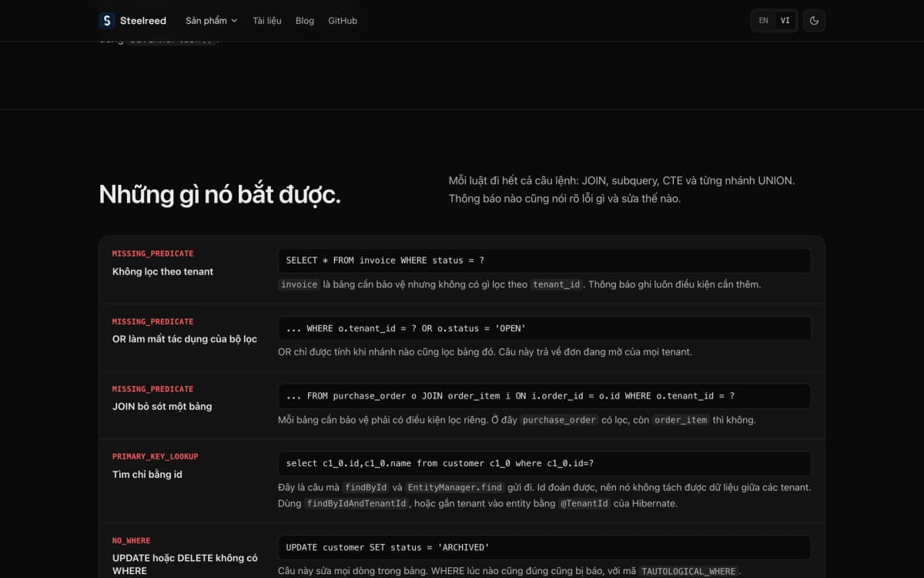The width and height of the screenshot is (924, 578).
Task: Click title OR làm mất tác dụng của bộ lọc
Action: click(x=185, y=339)
